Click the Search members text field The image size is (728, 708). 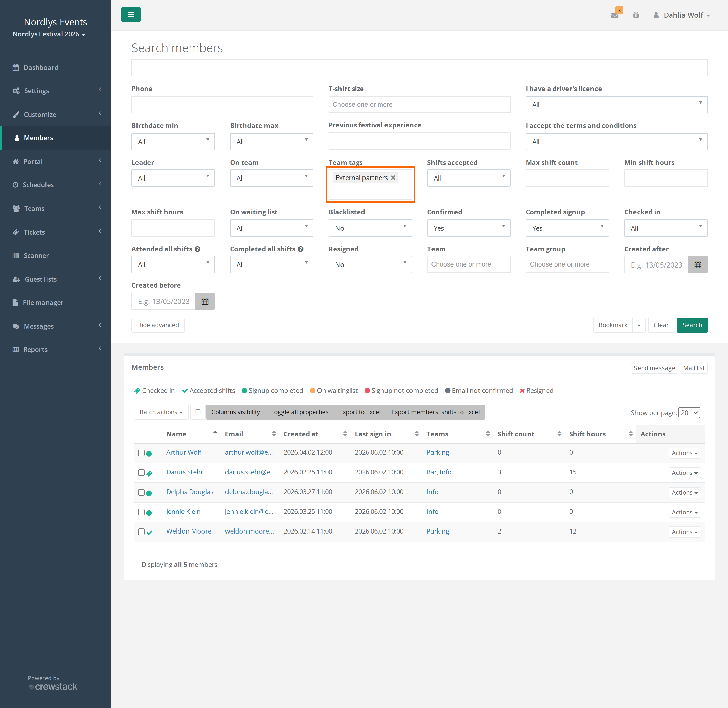tap(419, 68)
